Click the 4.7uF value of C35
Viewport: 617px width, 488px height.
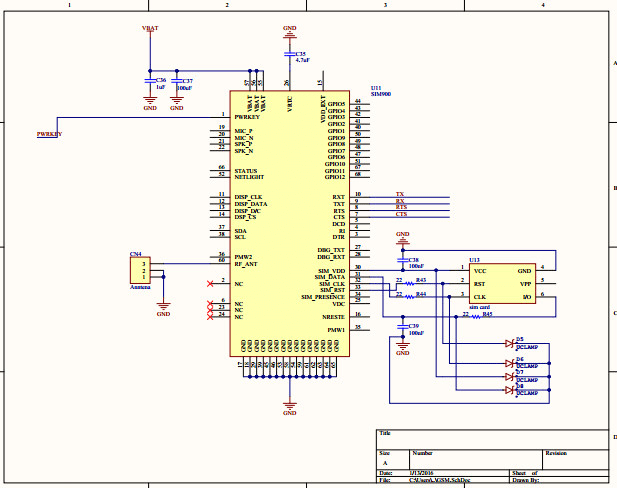pos(303,60)
